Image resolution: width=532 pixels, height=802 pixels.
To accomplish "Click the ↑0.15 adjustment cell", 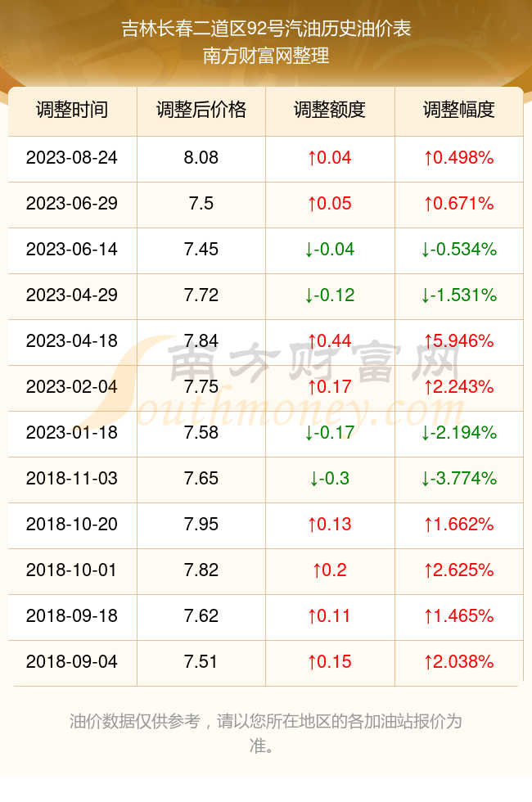I will 330,662.
